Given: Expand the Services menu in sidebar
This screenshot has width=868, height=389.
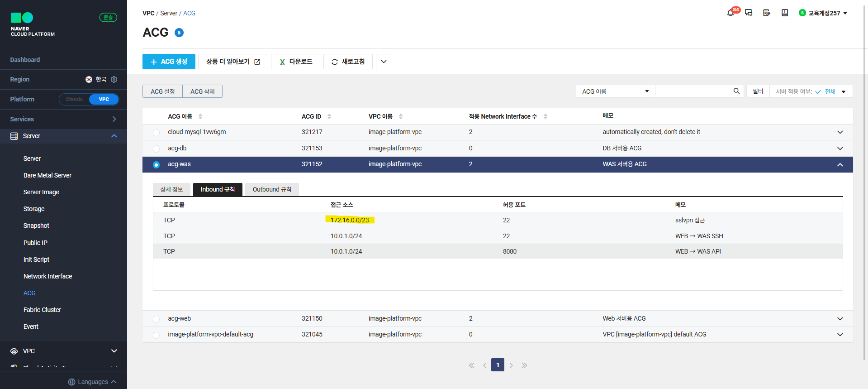Looking at the screenshot, I should [63, 119].
